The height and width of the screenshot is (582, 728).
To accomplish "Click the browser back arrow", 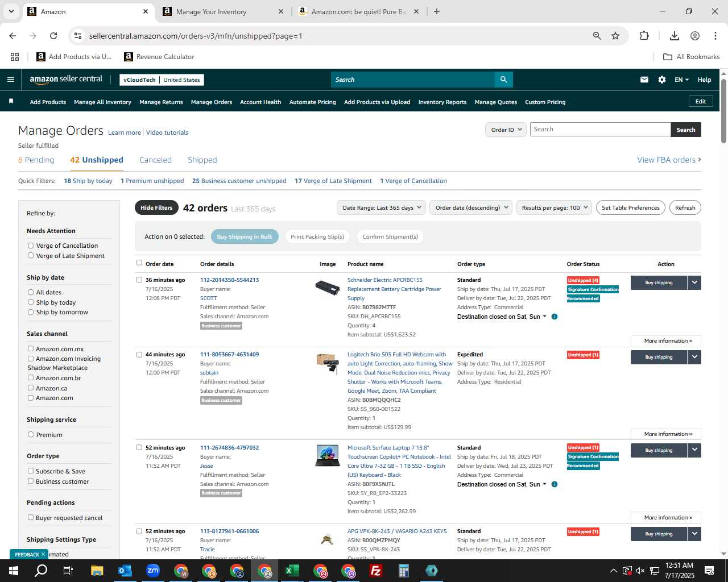I will (x=13, y=36).
